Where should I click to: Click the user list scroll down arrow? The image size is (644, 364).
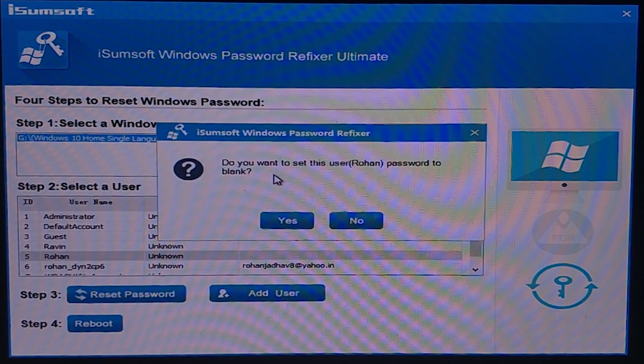point(475,269)
